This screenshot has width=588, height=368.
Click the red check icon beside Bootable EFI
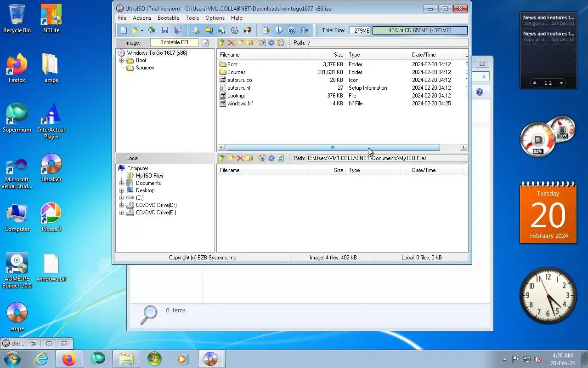(205, 43)
